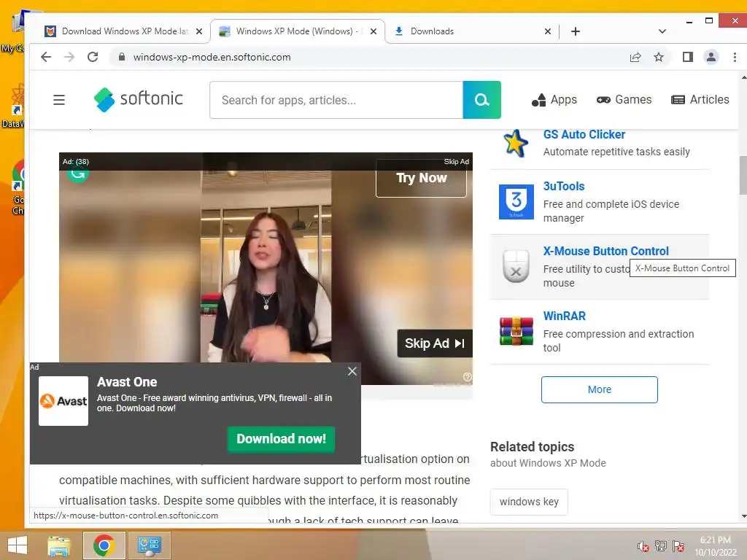Image resolution: width=747 pixels, height=560 pixels.
Task: Open the GS Auto Clicker link
Action: click(584, 135)
